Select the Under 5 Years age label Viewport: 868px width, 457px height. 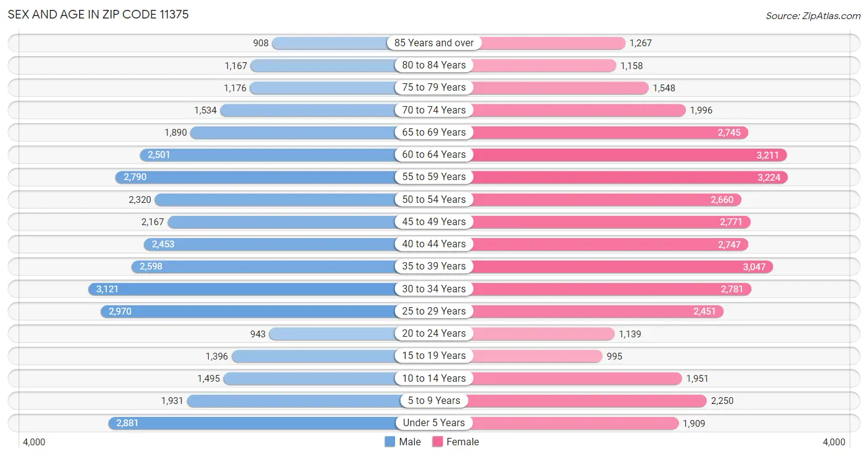434,423
